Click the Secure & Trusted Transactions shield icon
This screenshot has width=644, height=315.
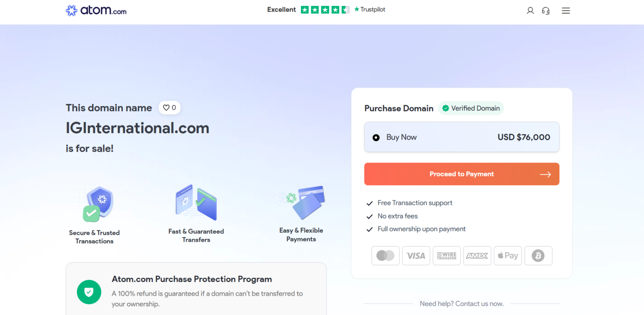[x=97, y=204]
